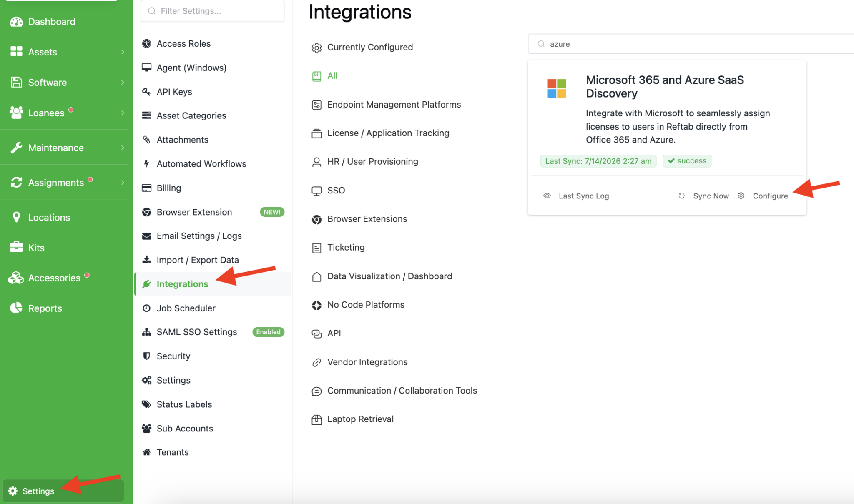Click the Last Sync Log eye icon

pyautogui.click(x=547, y=196)
